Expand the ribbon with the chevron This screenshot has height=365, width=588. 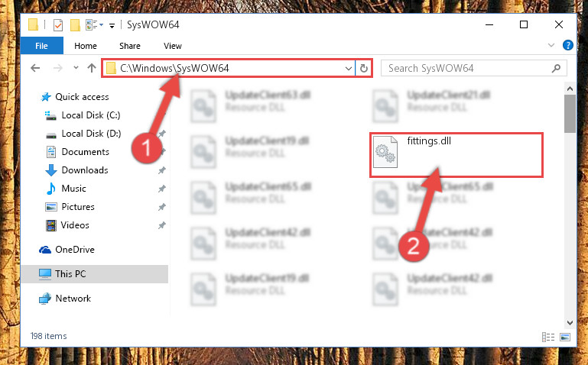coord(551,45)
